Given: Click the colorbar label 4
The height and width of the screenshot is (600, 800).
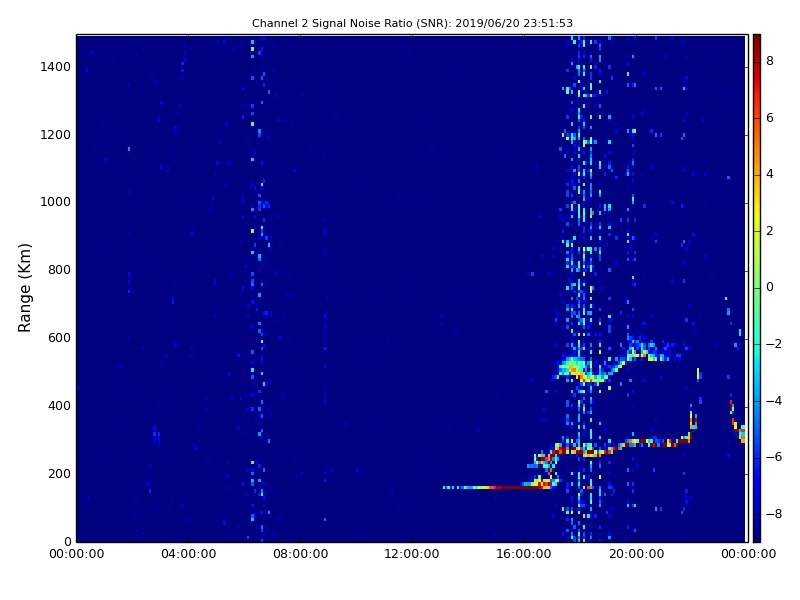Looking at the screenshot, I should point(770,174).
